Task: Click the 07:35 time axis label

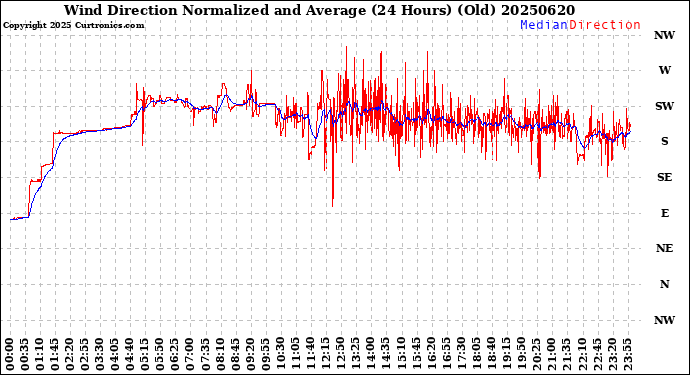Action: click(205, 355)
